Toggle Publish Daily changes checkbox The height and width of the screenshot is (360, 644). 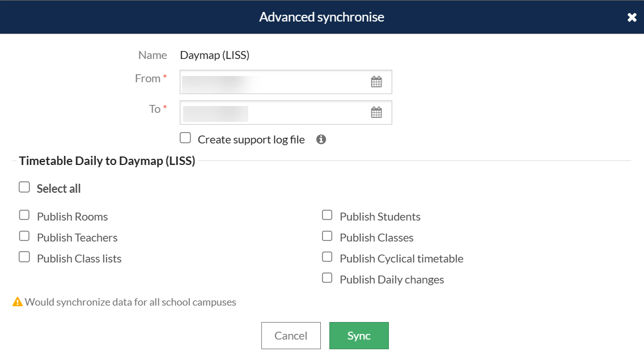coord(327,278)
